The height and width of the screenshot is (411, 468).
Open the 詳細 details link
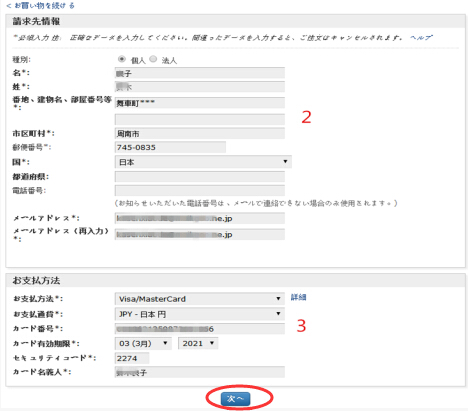(x=298, y=297)
